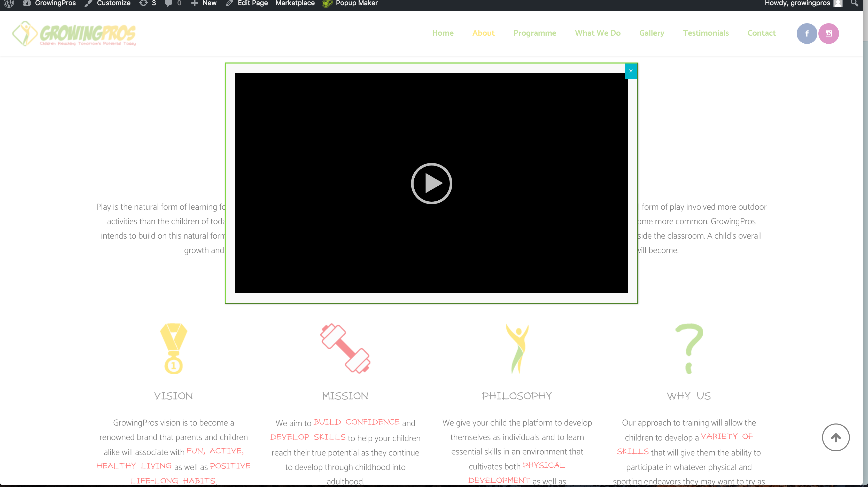
Task: Click the Vision medal icon
Action: [x=174, y=348]
